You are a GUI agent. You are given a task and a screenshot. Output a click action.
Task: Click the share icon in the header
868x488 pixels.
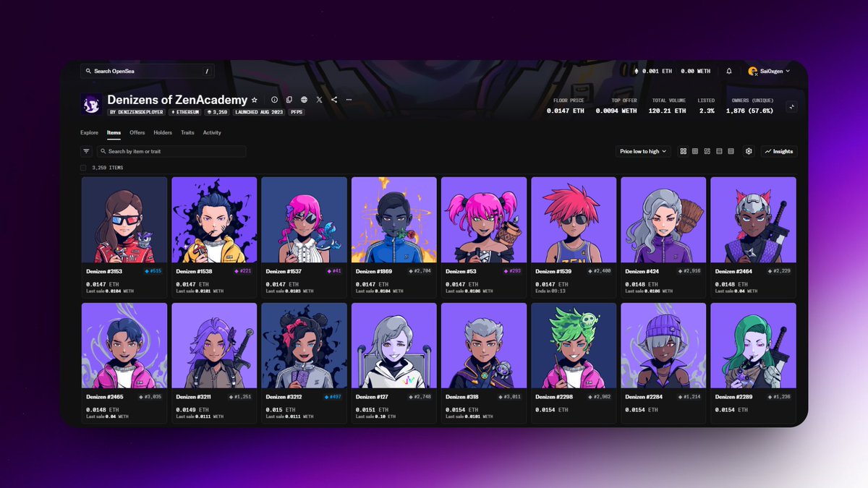tap(334, 100)
